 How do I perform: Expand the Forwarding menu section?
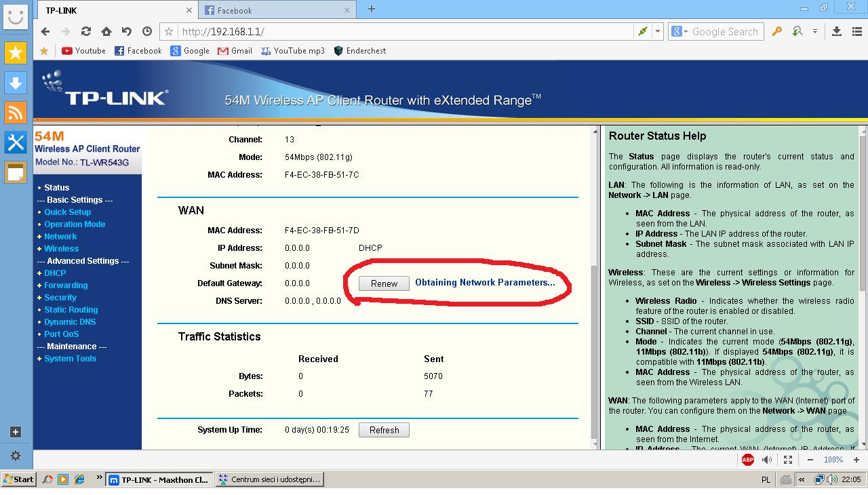coord(66,285)
